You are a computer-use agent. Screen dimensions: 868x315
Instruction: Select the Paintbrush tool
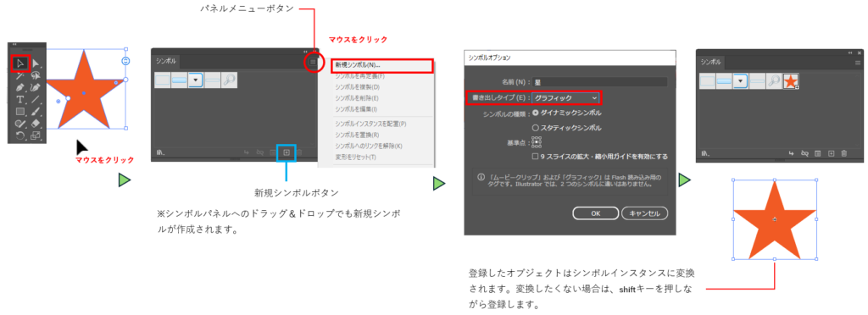point(36,112)
